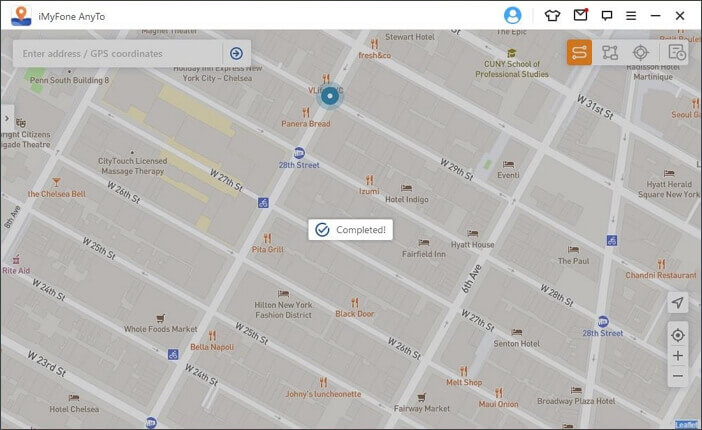Click the Hotel Chelsea label
The width and height of the screenshot is (702, 430).
[x=74, y=409]
